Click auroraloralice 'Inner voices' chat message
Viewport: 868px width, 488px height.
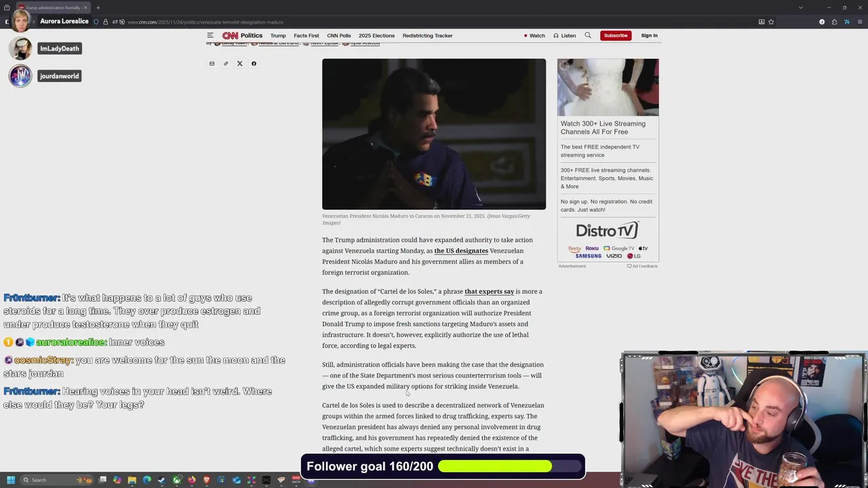coord(84,342)
